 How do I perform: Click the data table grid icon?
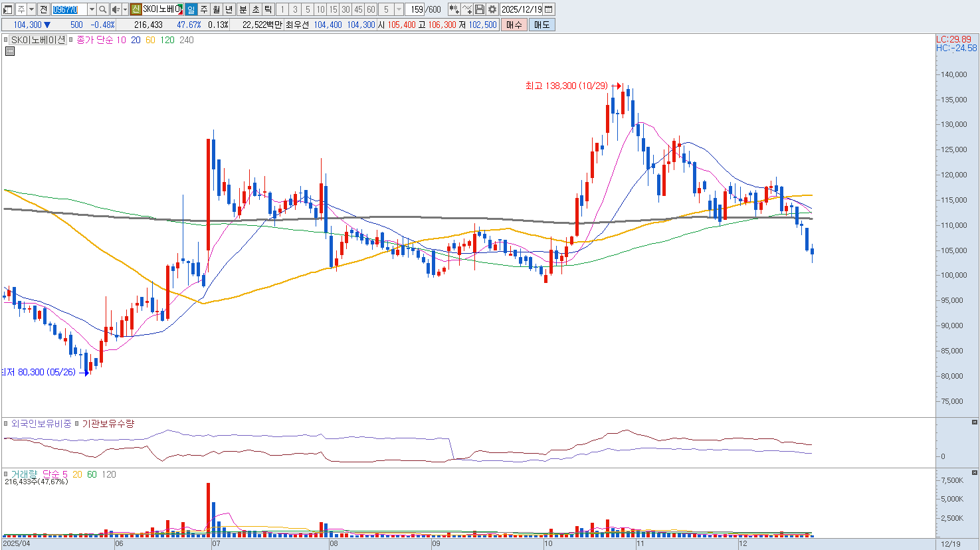pyautogui.click(x=9, y=50)
